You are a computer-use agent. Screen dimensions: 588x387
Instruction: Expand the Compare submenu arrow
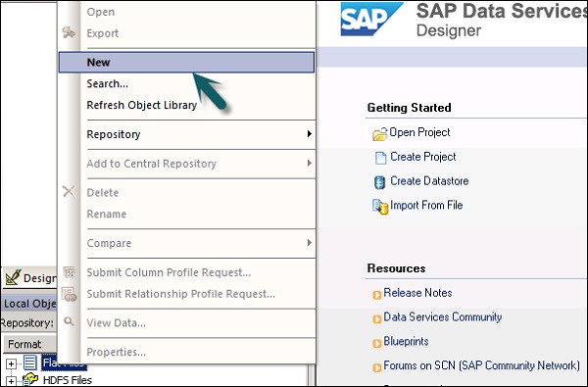tap(309, 243)
